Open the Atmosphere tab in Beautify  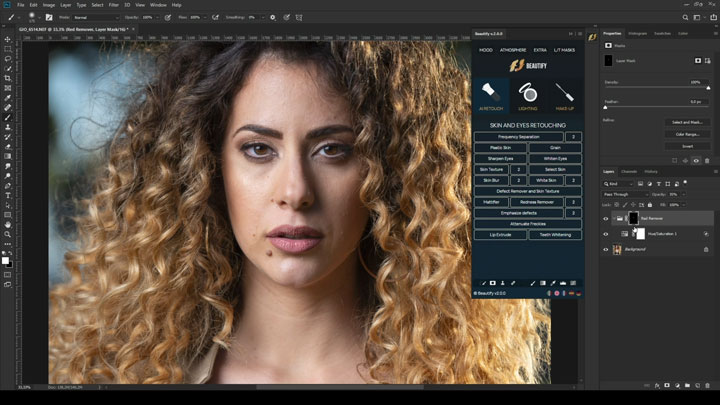[513, 50]
